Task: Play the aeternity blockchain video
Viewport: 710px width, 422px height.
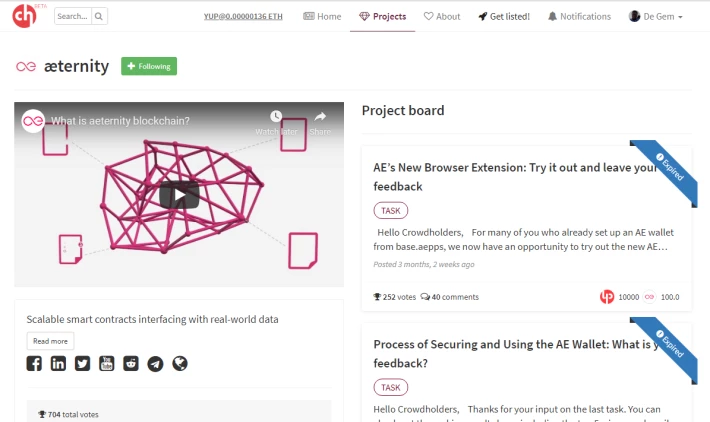Action: 179,195
